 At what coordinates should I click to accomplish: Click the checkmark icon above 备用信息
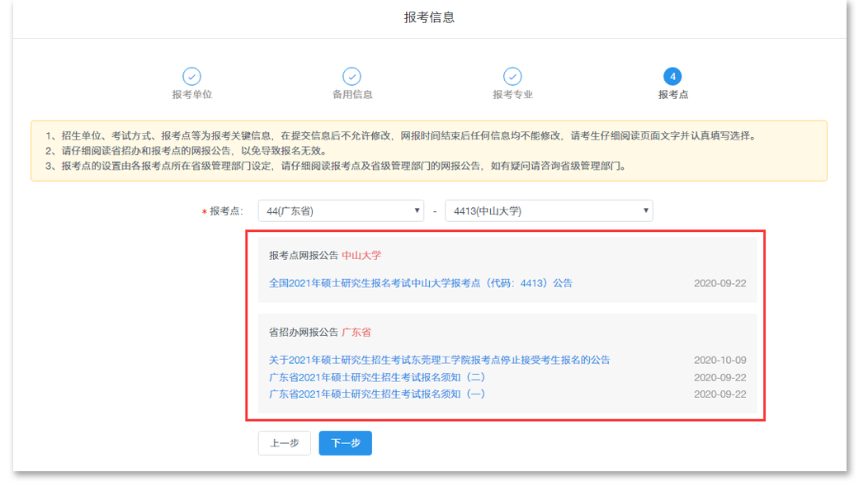point(353,74)
